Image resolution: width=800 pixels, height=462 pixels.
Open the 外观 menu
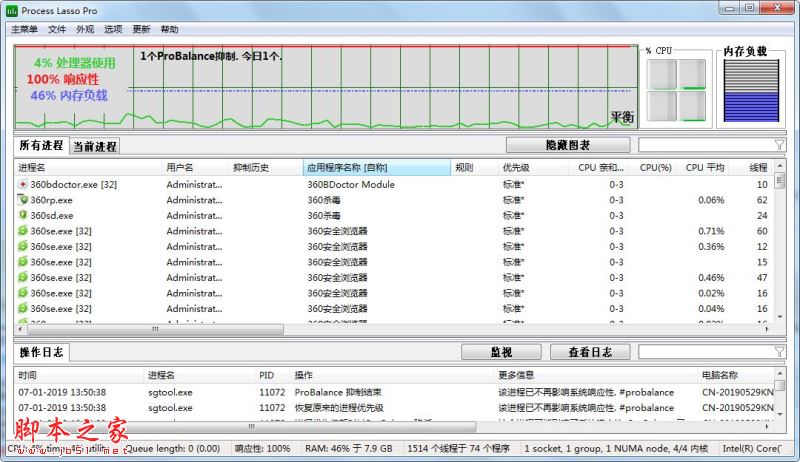(x=85, y=29)
